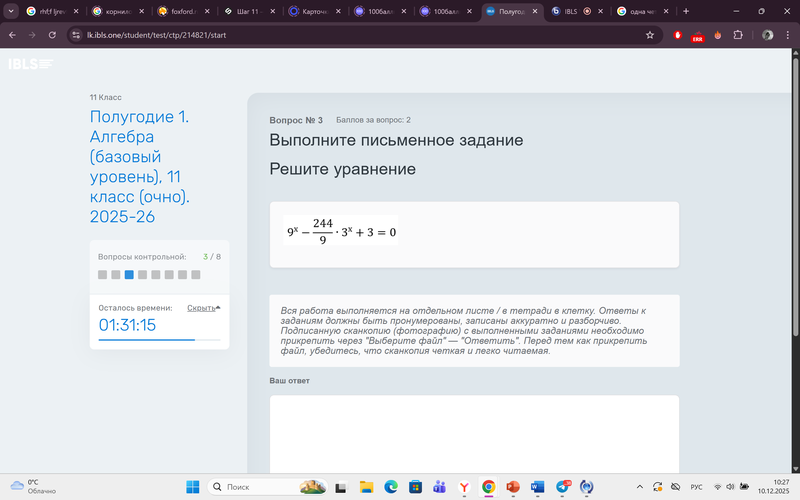
Task: Open Microsoft Word from the taskbar
Action: point(539,487)
